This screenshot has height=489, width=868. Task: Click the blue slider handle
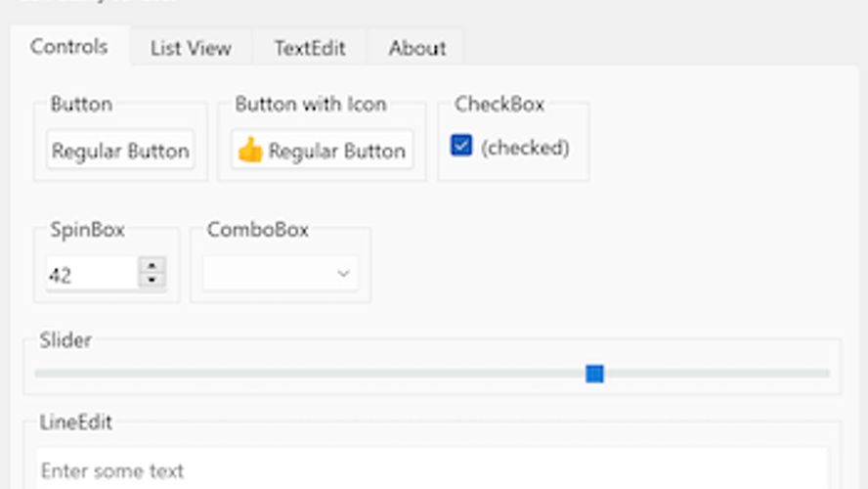[594, 374]
